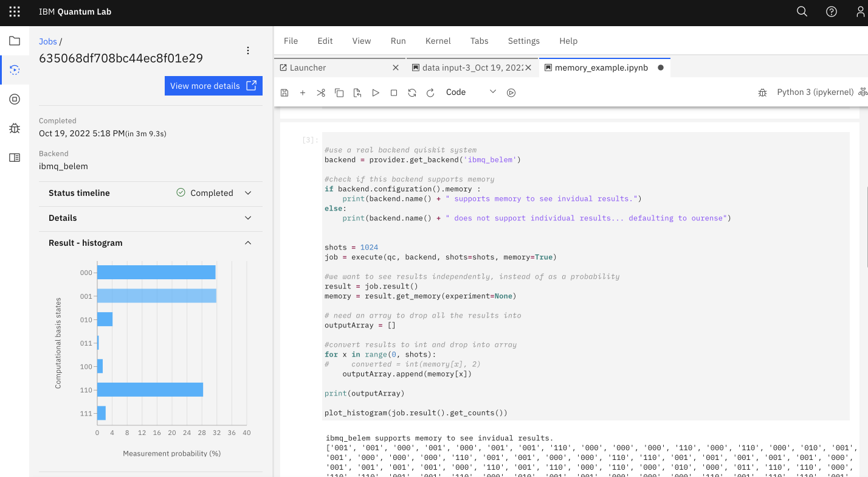Click the Completed green check status icon
Viewport: 868px width, 477px height.
(x=181, y=192)
